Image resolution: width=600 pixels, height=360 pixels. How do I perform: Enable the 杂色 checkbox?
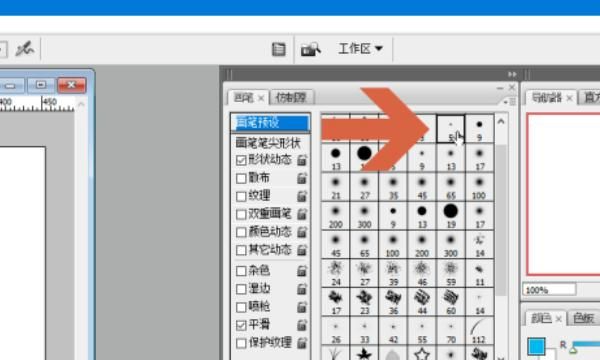(x=241, y=271)
